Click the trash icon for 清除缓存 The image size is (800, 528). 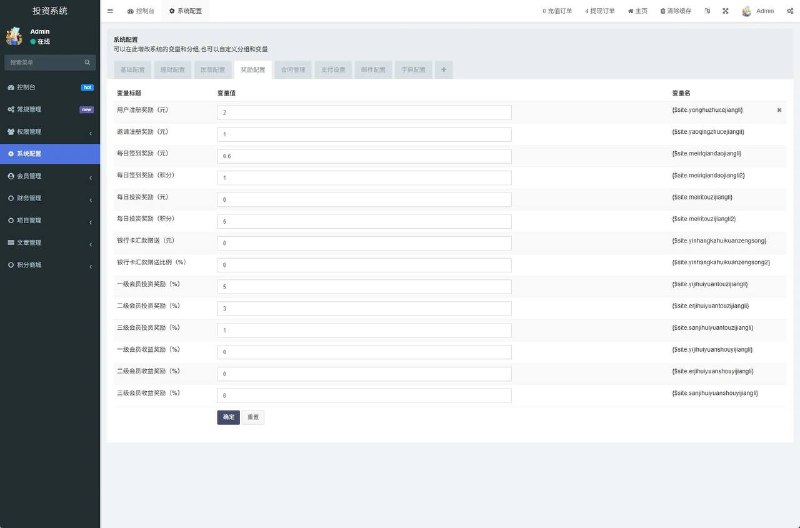[x=663, y=11]
